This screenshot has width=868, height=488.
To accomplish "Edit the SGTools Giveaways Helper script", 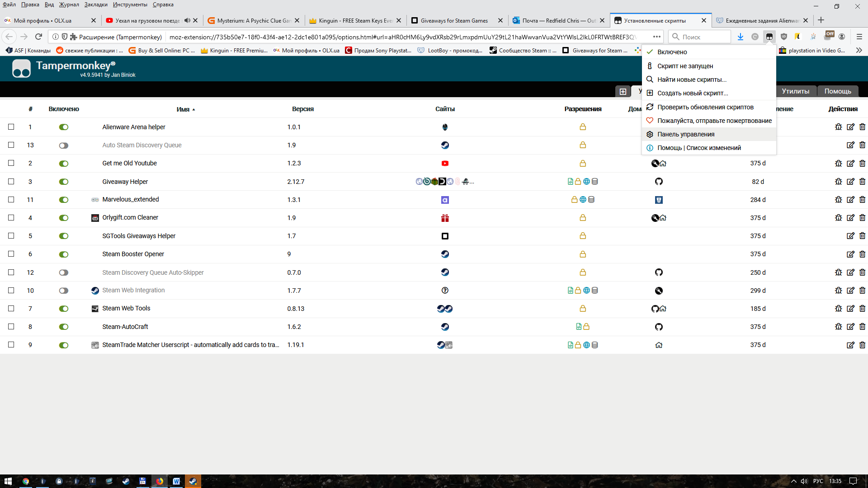I will tap(850, 236).
